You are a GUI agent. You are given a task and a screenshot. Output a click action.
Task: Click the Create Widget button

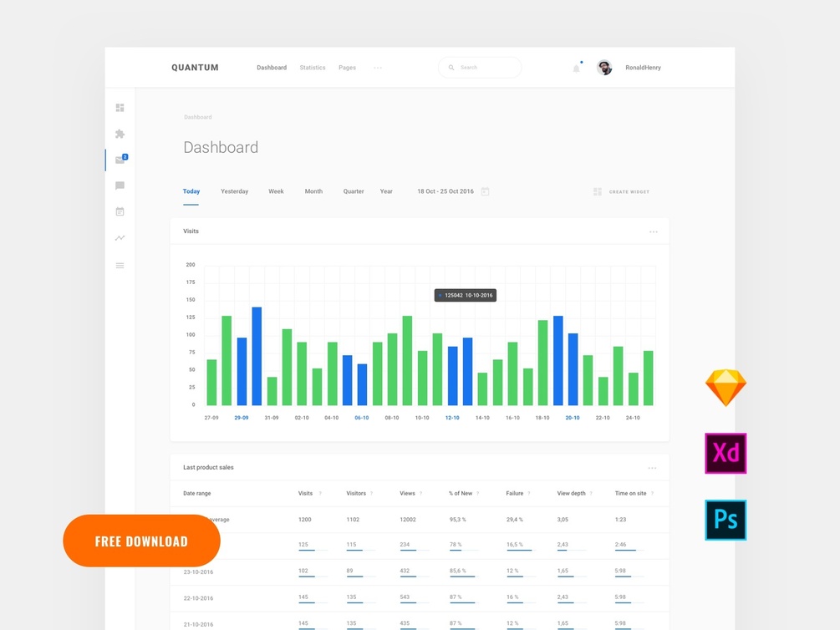[x=629, y=192]
